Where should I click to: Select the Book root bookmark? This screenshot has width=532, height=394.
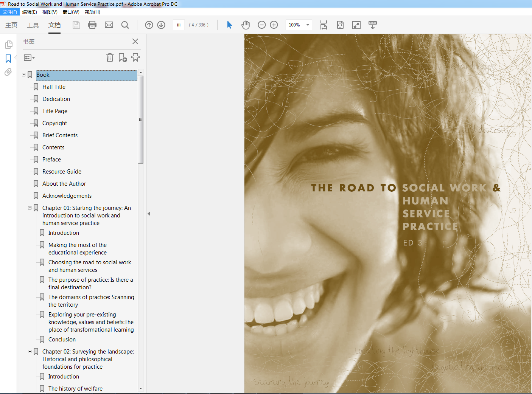(86, 75)
